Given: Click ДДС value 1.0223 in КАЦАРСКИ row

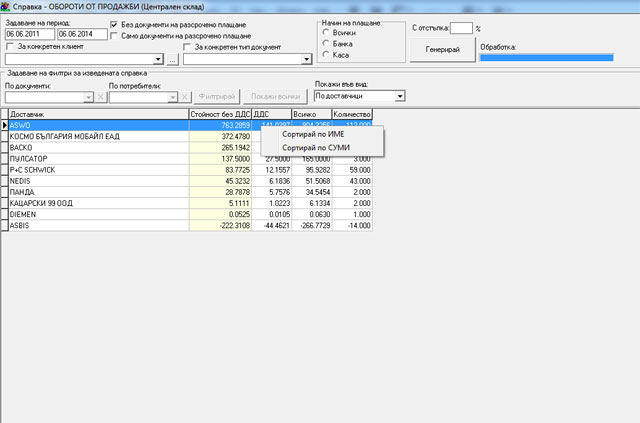Looking at the screenshot, I should click(x=271, y=203).
